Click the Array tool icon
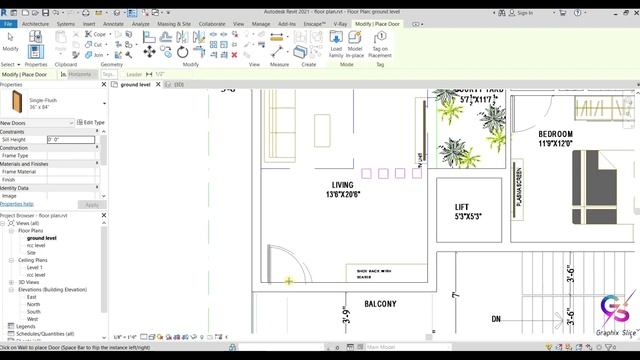Image resolution: width=640 pixels, height=360 pixels. pos(213,44)
